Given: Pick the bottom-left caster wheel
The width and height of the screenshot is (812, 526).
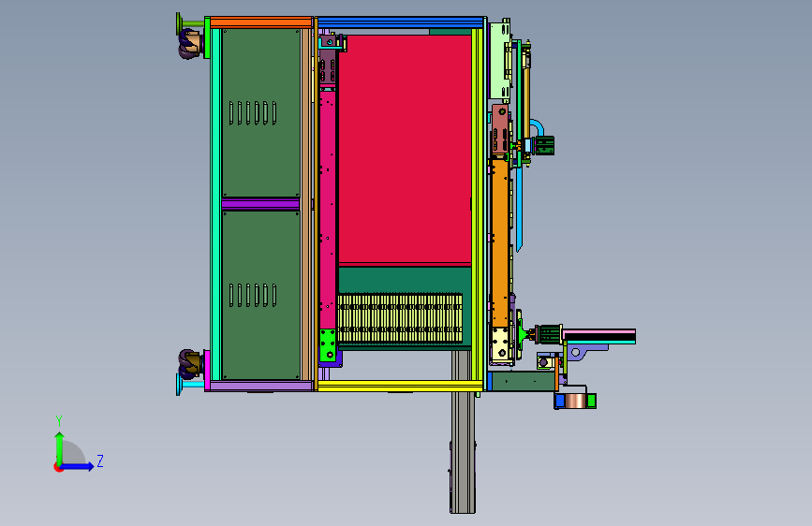Looking at the screenshot, I should (189, 364).
